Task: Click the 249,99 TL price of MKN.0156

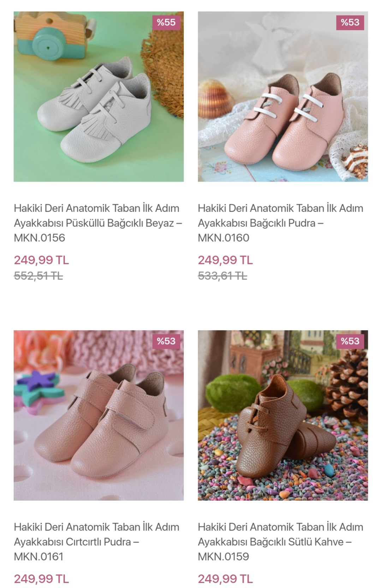Action: (41, 260)
